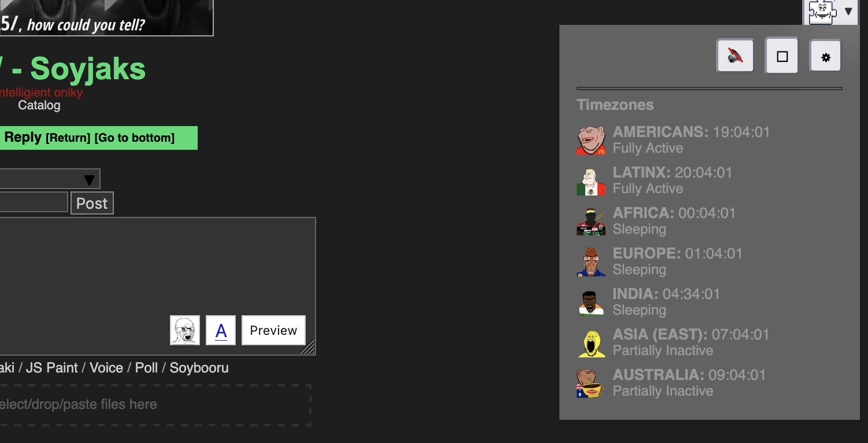Open the crying soyjak picker button

click(185, 330)
